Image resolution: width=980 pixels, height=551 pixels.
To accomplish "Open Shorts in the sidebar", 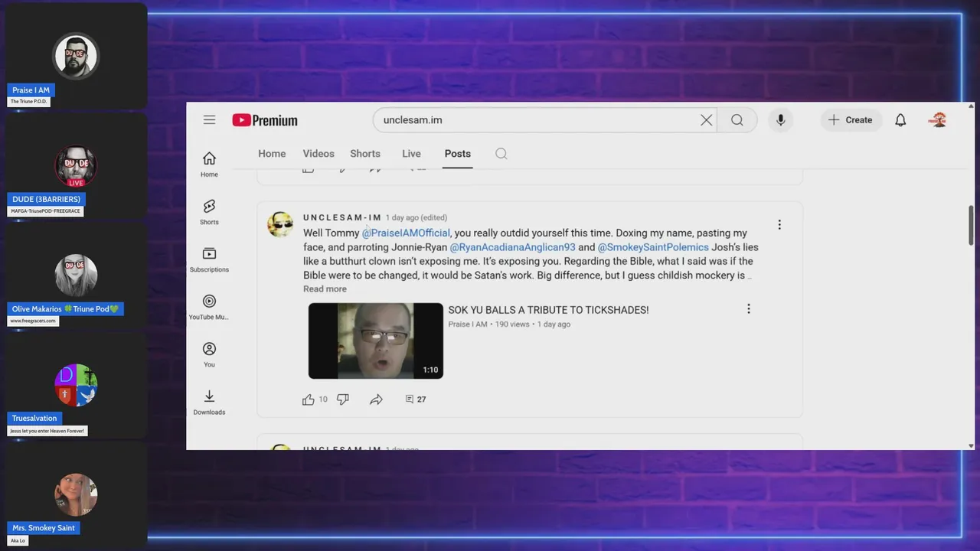I will click(209, 212).
